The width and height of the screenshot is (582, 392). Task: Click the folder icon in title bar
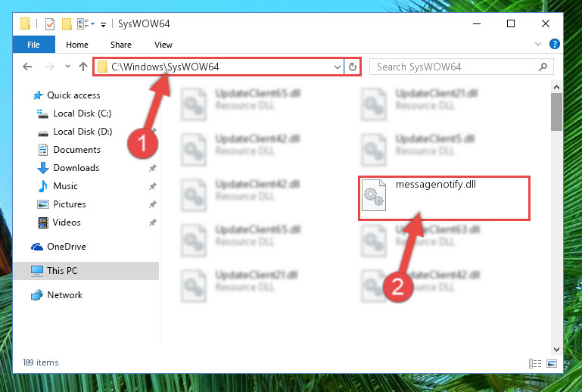point(25,23)
